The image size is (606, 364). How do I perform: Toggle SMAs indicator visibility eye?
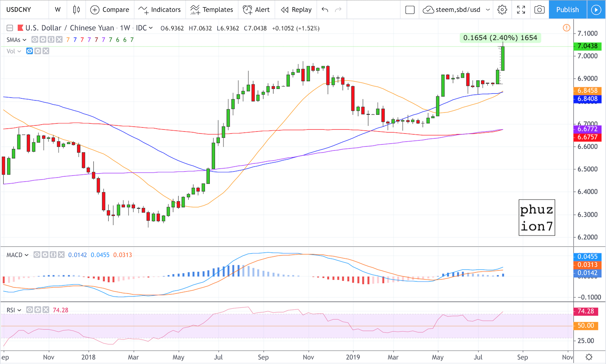point(35,40)
